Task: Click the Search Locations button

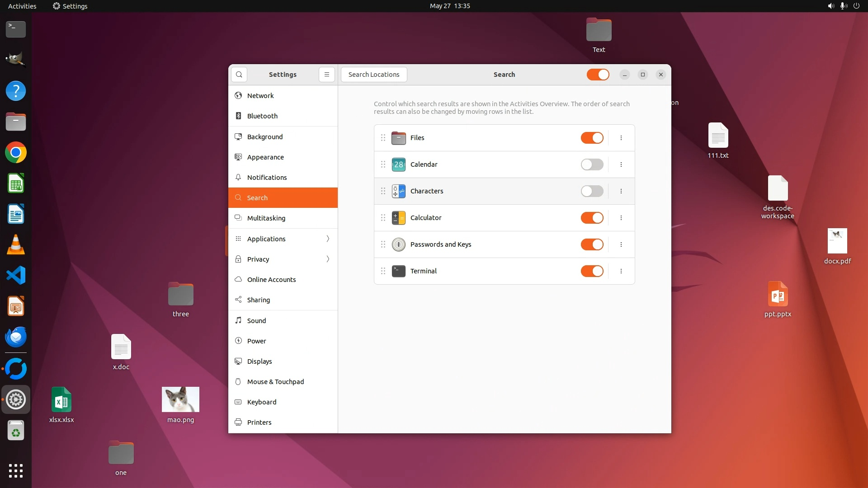Action: click(373, 75)
